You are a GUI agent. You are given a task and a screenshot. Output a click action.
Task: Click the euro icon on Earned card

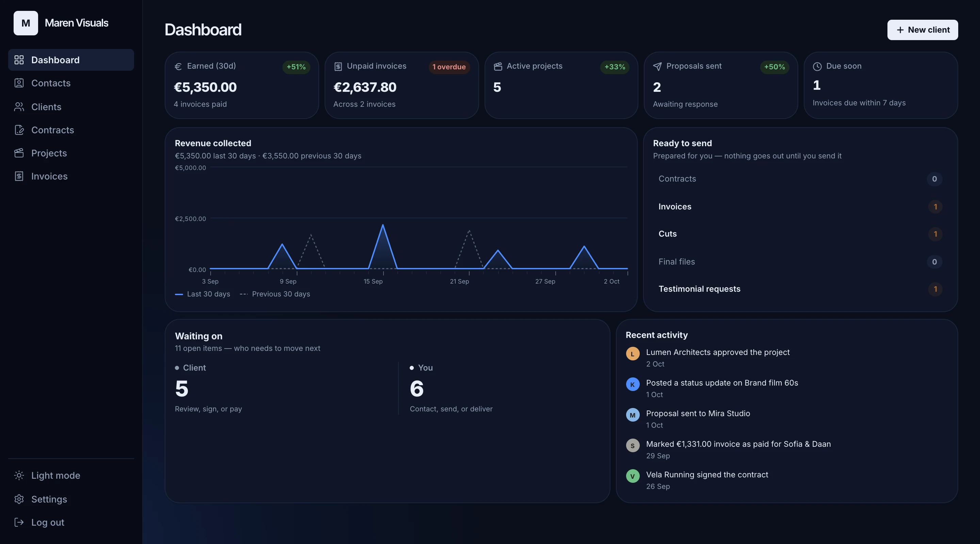pos(178,67)
